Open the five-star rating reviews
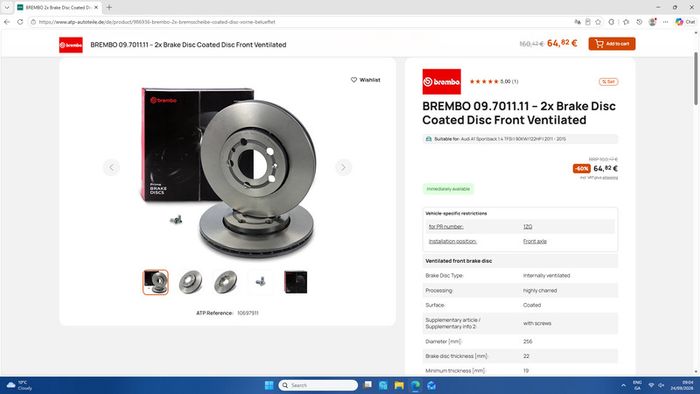The width and height of the screenshot is (700, 394). [494, 82]
